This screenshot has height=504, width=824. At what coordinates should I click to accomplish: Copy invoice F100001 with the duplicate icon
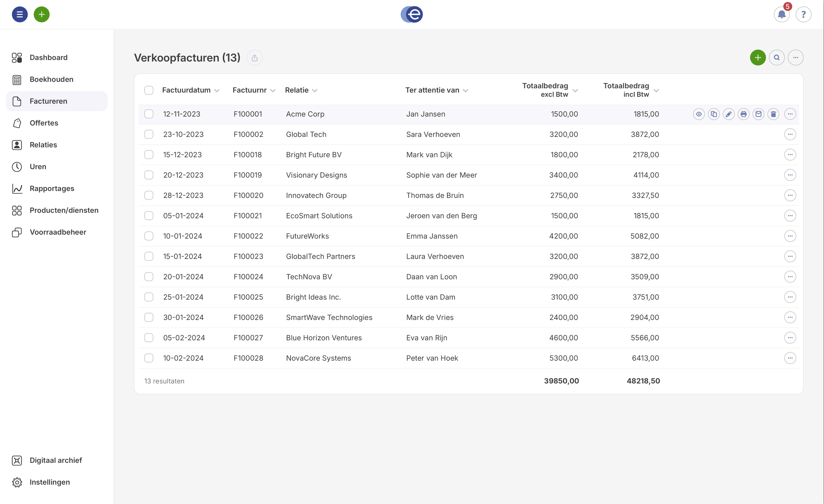click(x=713, y=114)
